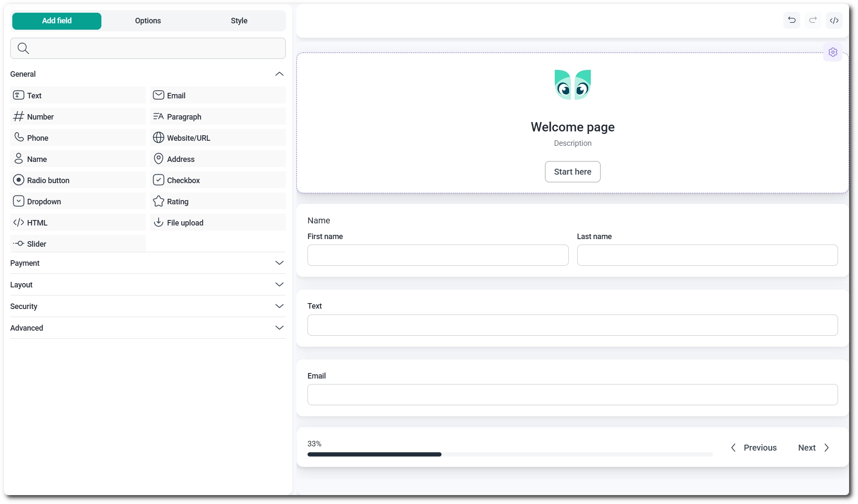Screen dimensions: 858x504
Task: Add a Slider field
Action: click(78, 244)
